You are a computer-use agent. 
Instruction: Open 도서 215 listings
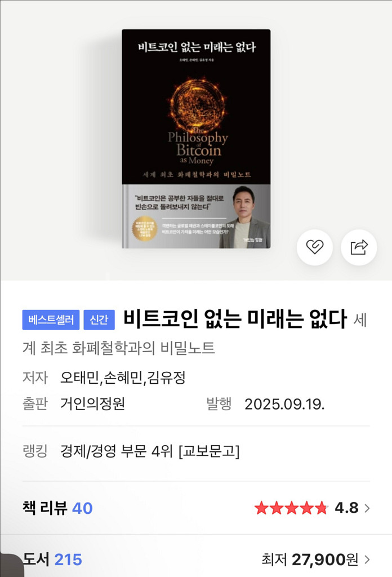click(x=52, y=560)
